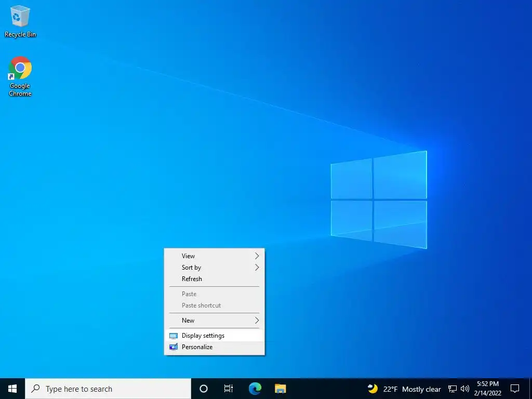Click the Show desktop strip at taskbar end
The height and width of the screenshot is (399, 532).
(530, 389)
